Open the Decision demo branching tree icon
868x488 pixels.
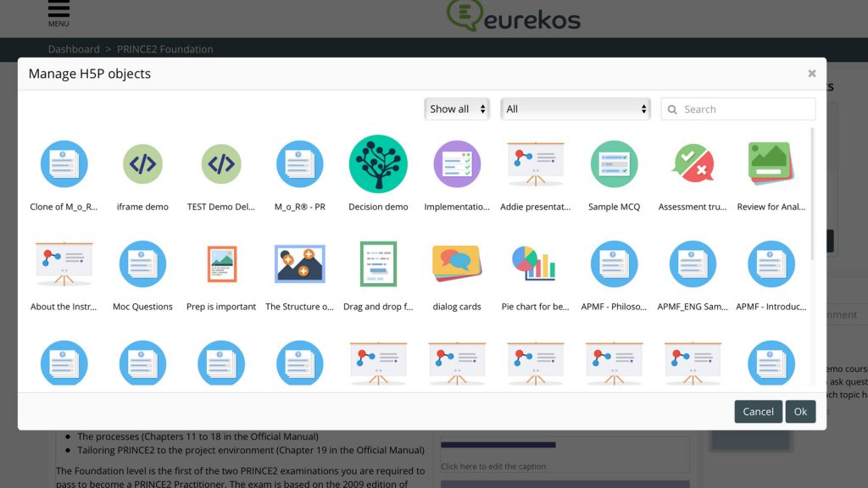(378, 164)
